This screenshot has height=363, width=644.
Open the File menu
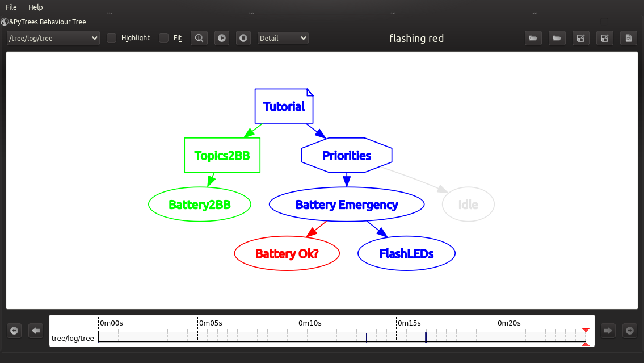pyautogui.click(x=11, y=7)
